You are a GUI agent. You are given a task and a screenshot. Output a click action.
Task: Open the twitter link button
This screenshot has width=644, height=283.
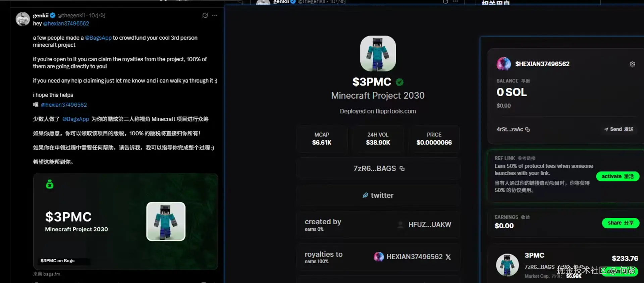[x=378, y=195]
